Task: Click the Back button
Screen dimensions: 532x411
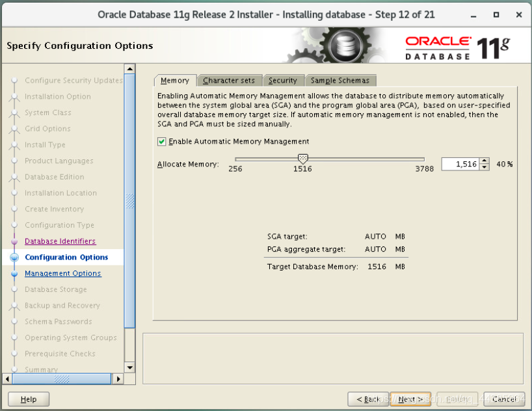Action: tap(368, 399)
